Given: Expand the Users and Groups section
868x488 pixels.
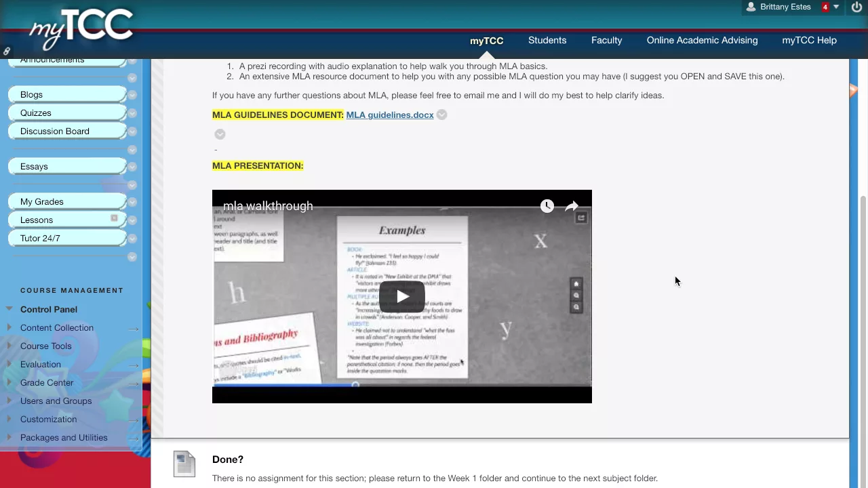Looking at the screenshot, I should (9, 401).
